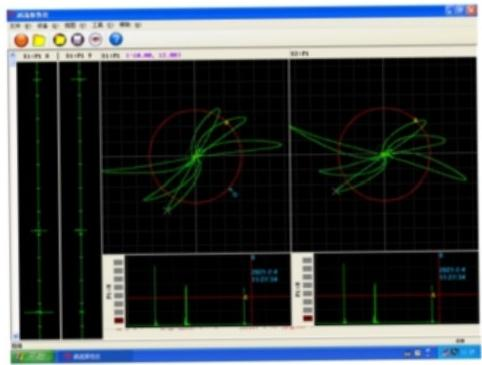Open the blue question-mark help icon
The image size is (482, 365).
point(116,39)
